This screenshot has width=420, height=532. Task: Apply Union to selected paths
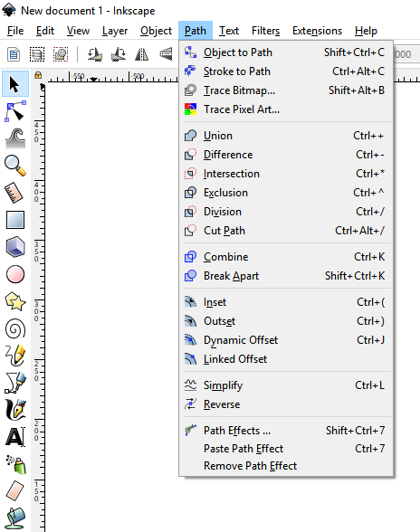(286, 136)
